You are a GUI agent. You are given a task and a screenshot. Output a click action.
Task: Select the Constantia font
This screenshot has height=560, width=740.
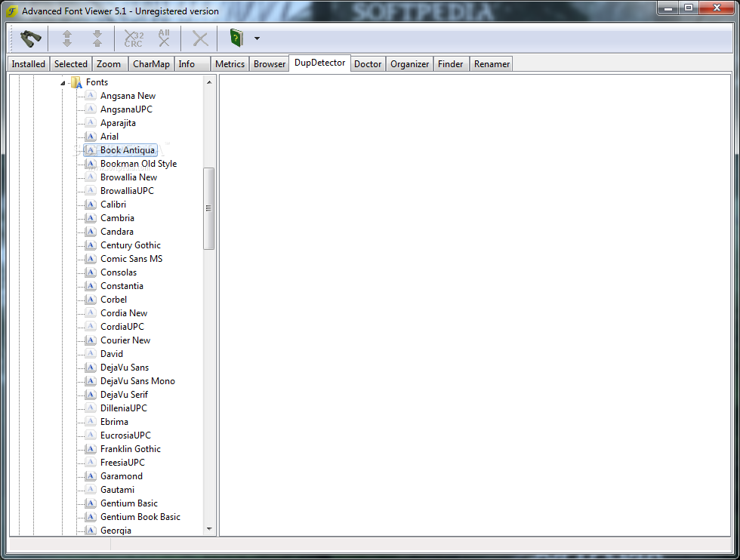point(122,286)
